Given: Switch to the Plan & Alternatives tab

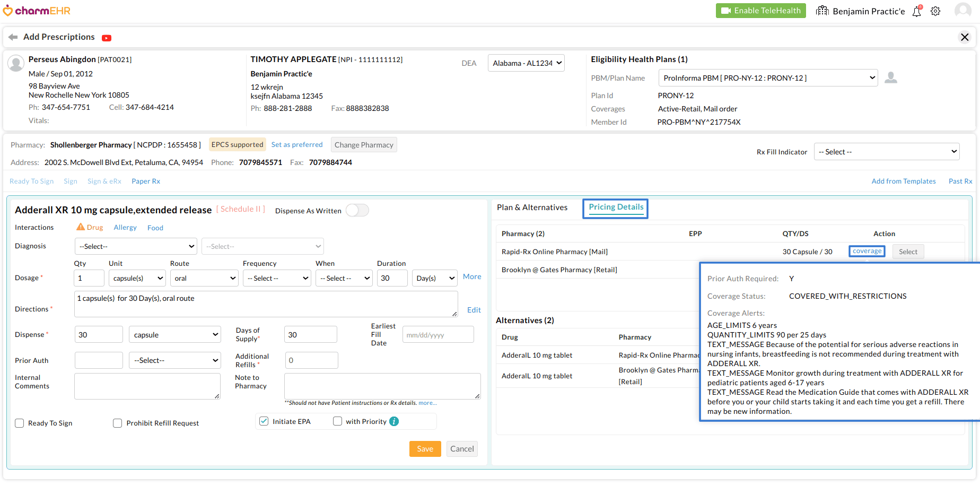Looking at the screenshot, I should pyautogui.click(x=532, y=207).
